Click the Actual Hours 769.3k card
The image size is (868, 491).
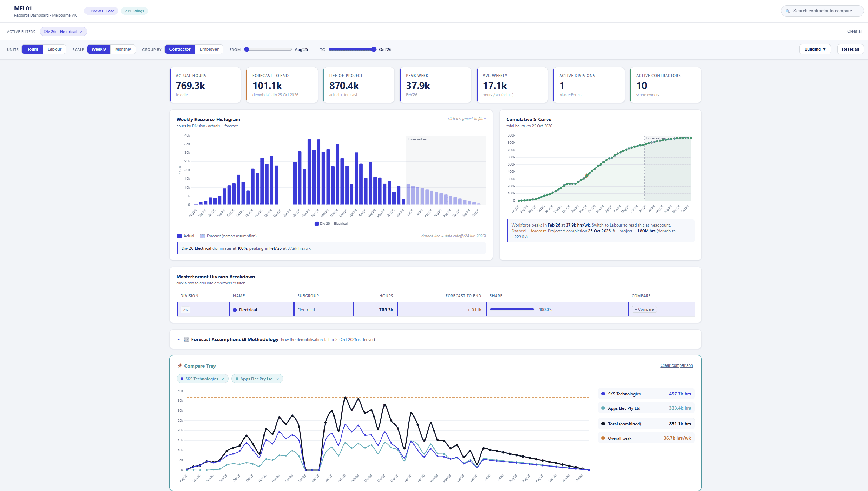point(205,85)
